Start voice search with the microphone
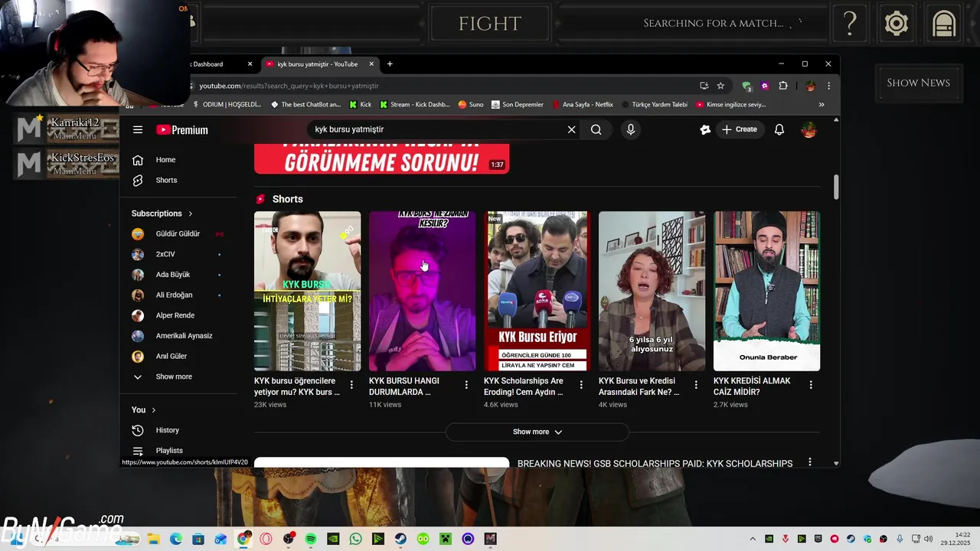Viewport: 980px width, 551px height. [631, 130]
